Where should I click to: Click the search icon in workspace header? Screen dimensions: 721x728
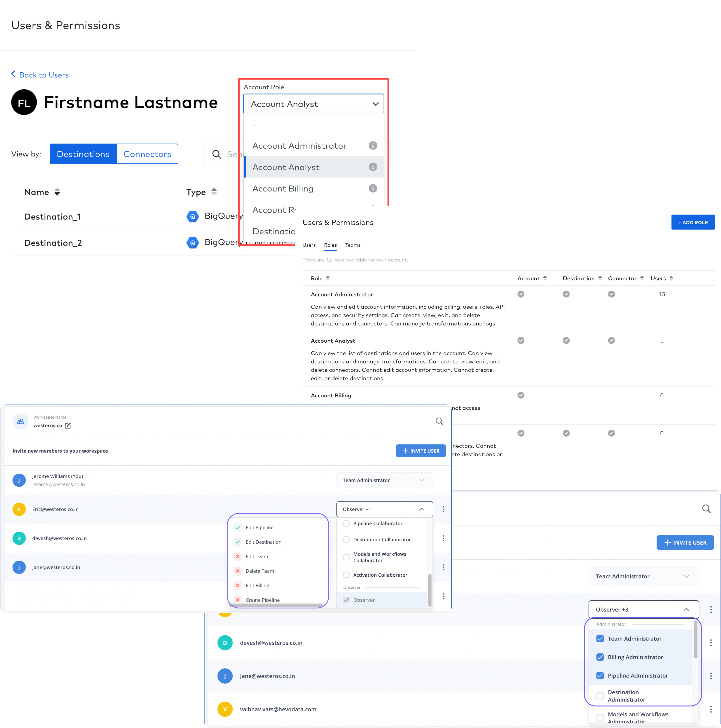(439, 421)
